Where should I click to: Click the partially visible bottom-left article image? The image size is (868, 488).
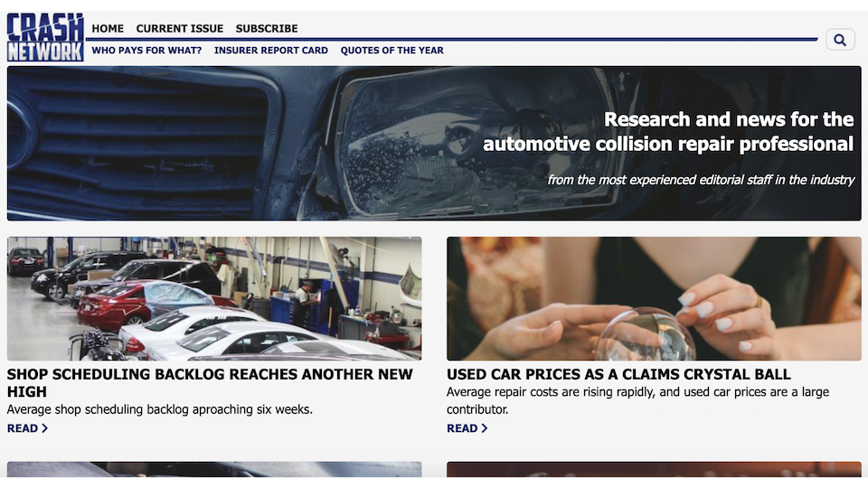point(214,469)
